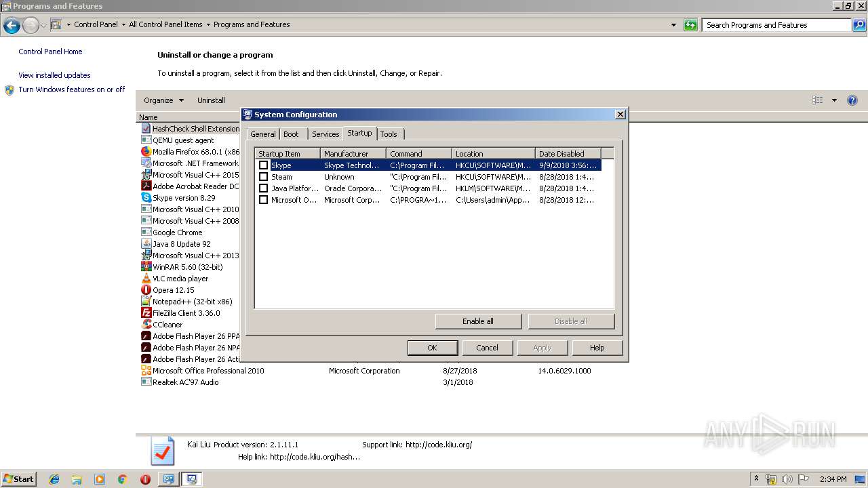Click the HashCheck Shell Extension icon
This screenshot has width=868, height=488.
point(146,128)
